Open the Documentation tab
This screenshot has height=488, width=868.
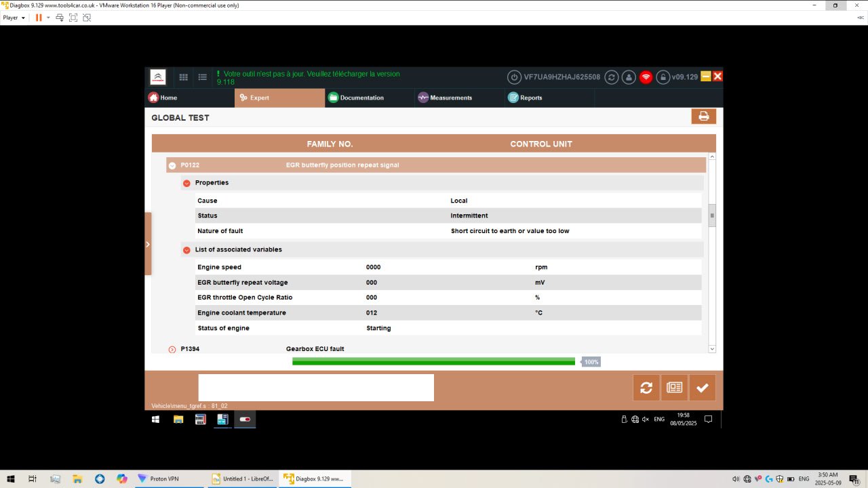(x=370, y=98)
